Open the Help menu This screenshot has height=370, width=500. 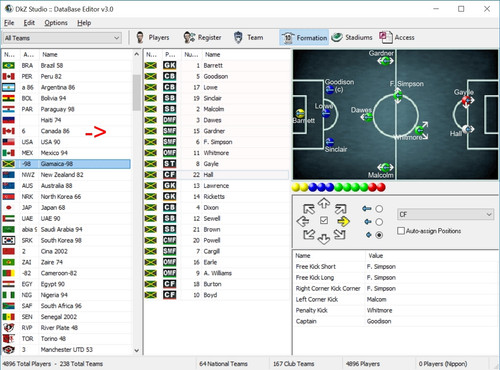[84, 23]
